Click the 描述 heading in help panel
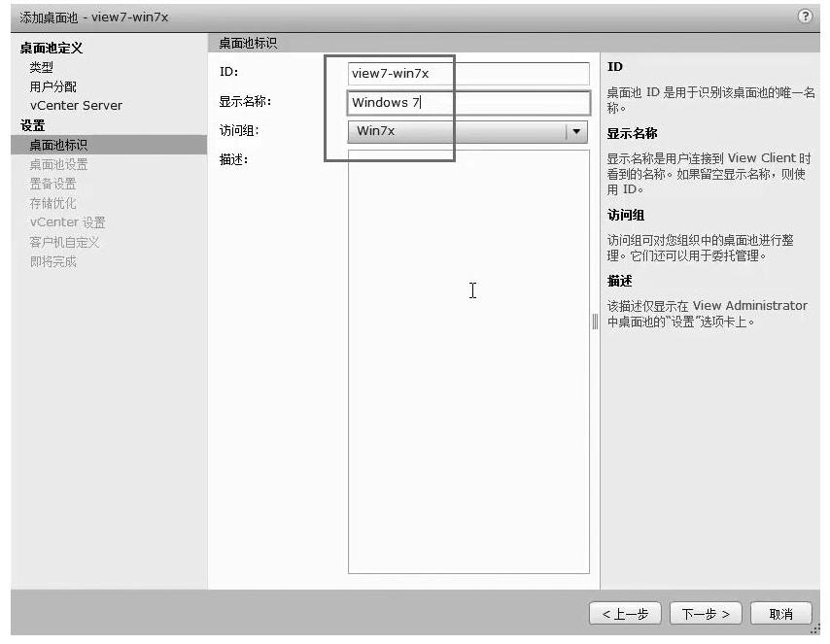The width and height of the screenshot is (830, 644). (619, 281)
